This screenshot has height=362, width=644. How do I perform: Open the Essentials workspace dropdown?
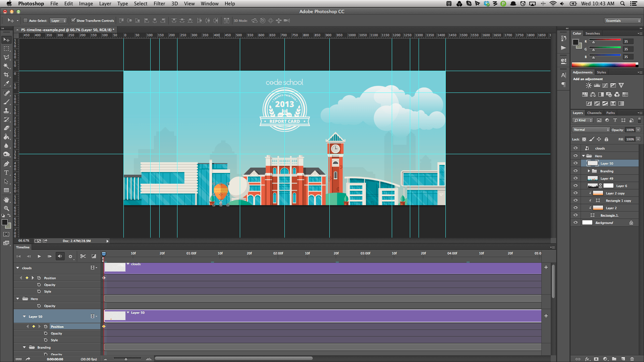click(623, 21)
